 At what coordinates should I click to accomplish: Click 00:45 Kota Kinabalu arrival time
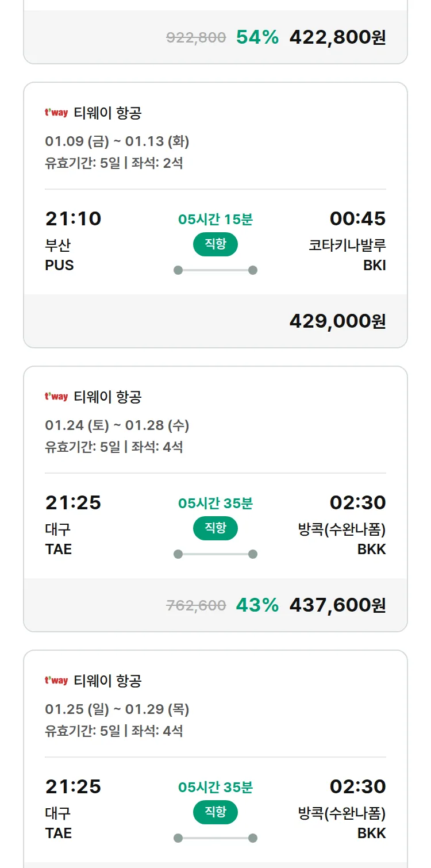coord(357,219)
